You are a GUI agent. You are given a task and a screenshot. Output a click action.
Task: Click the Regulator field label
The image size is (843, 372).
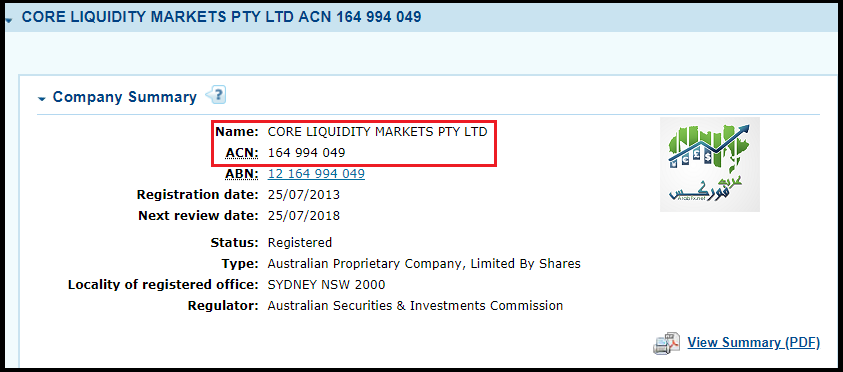pos(223,306)
